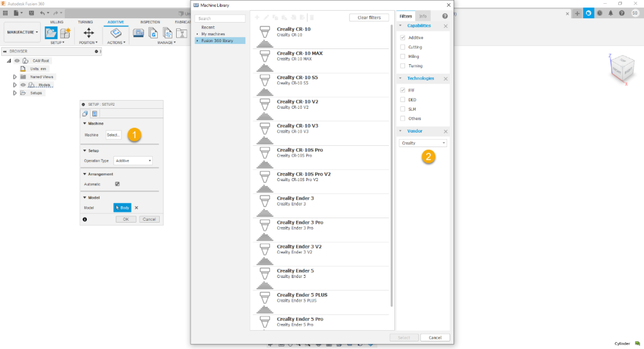Image resolution: width=644 pixels, height=349 pixels.
Task: Click the Creality CR-10 MAX printer icon
Action: pyautogui.click(x=265, y=60)
